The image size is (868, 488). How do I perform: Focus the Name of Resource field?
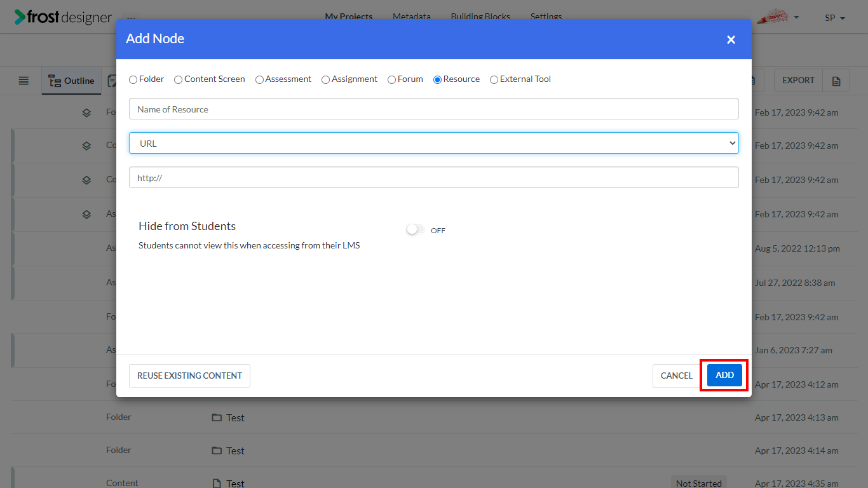pos(433,109)
